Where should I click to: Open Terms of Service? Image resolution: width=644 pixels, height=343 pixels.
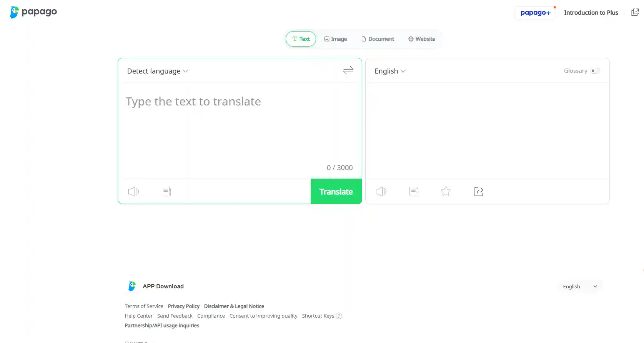pos(144,306)
